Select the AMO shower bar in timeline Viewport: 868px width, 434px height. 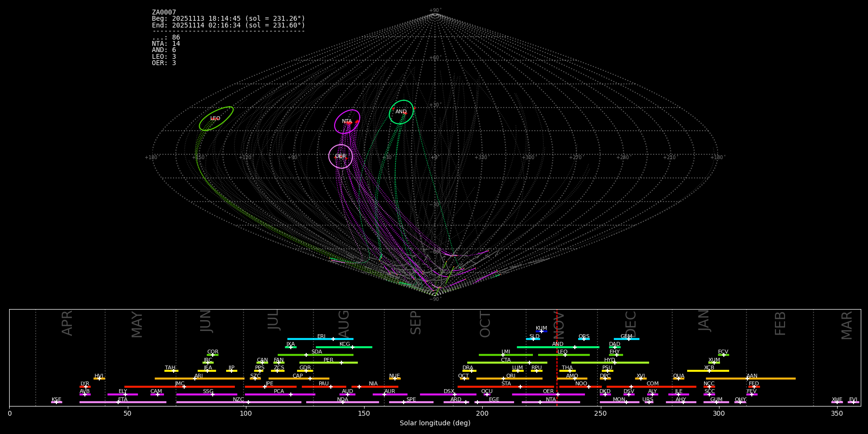pyautogui.click(x=572, y=379)
